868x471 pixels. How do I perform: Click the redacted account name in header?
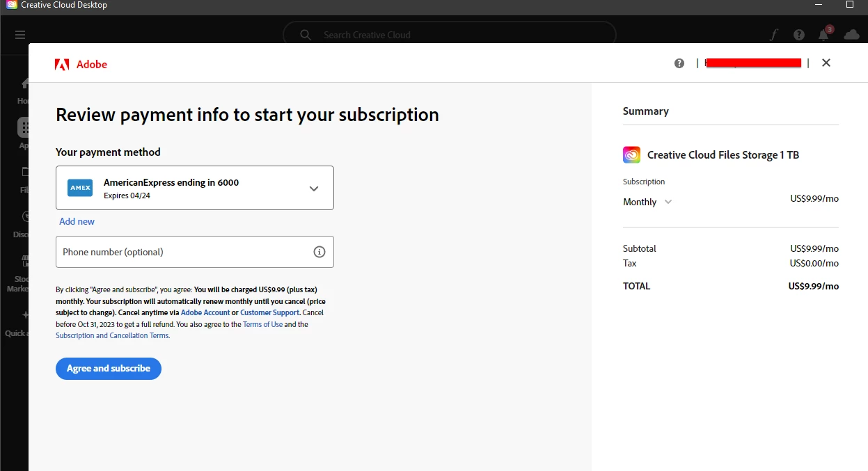coord(753,63)
